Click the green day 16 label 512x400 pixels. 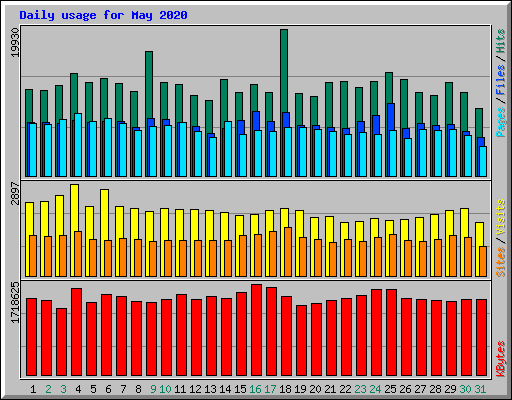(255, 389)
